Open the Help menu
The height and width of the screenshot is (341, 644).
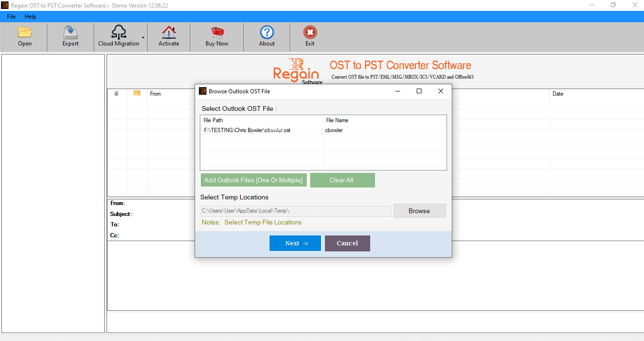[30, 17]
